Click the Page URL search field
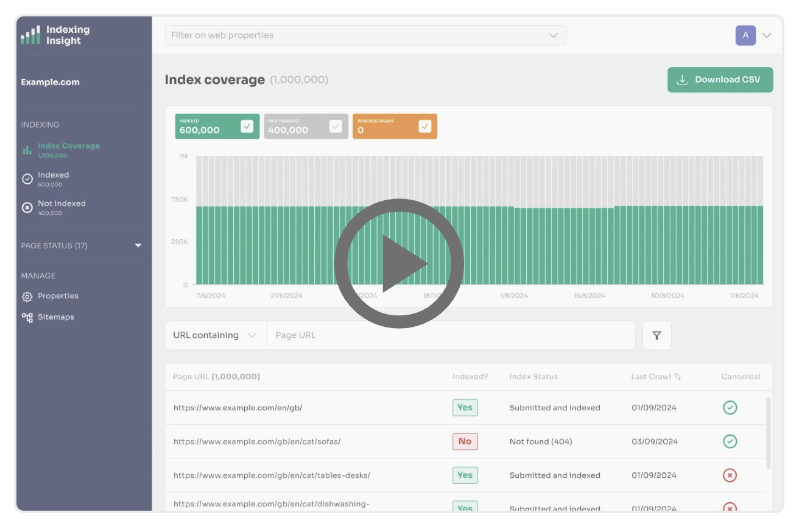 point(451,335)
